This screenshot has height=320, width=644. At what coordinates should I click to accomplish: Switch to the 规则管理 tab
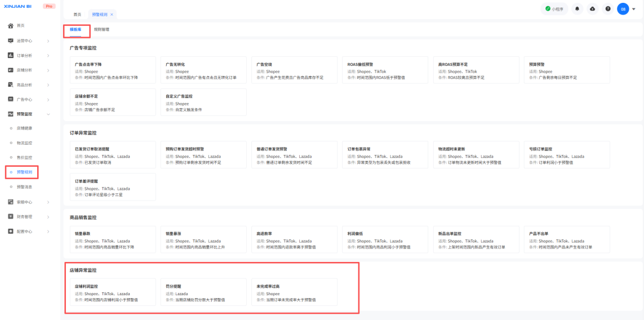tap(101, 29)
